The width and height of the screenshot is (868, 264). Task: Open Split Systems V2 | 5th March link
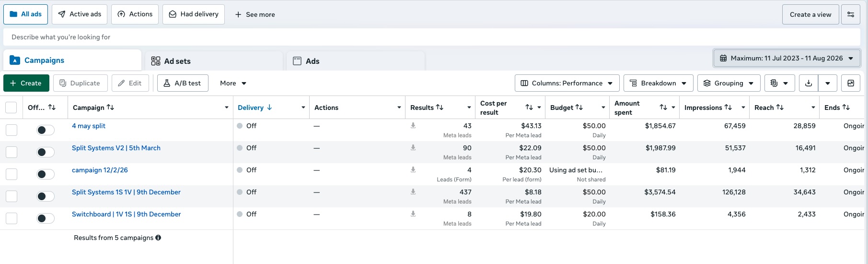(x=116, y=148)
